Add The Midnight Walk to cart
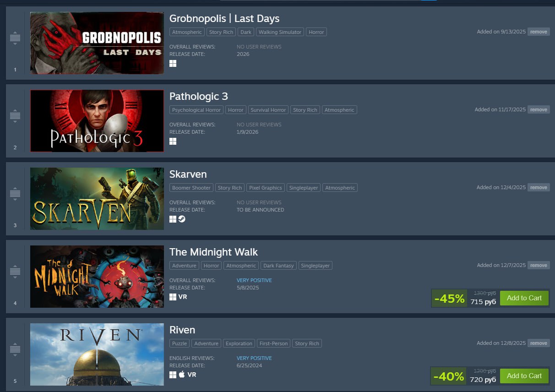 [x=524, y=298]
